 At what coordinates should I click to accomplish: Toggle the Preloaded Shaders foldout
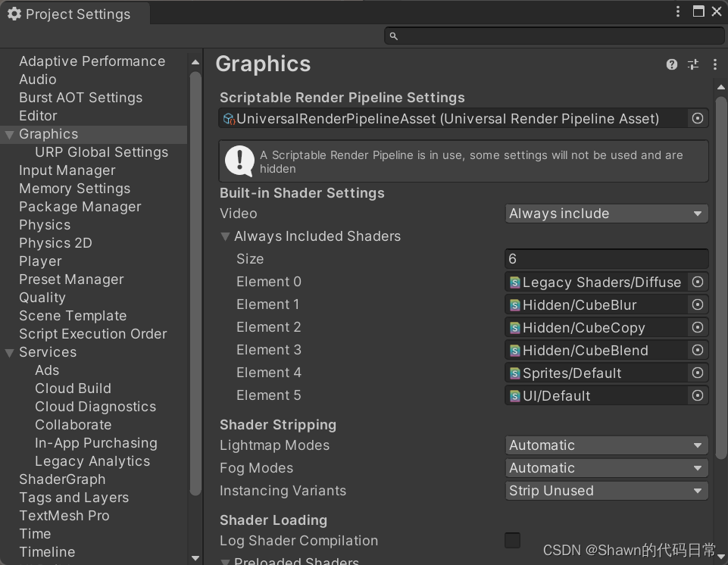225,561
